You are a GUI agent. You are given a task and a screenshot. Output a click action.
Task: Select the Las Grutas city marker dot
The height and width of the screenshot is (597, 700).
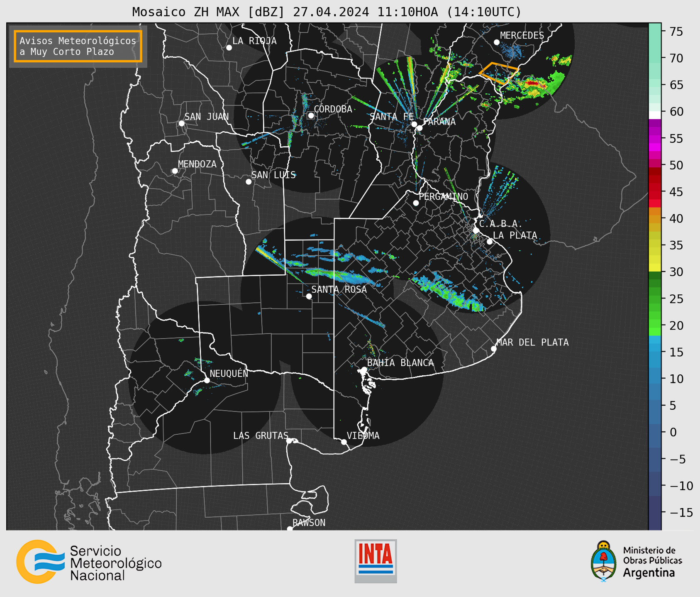pos(289,441)
